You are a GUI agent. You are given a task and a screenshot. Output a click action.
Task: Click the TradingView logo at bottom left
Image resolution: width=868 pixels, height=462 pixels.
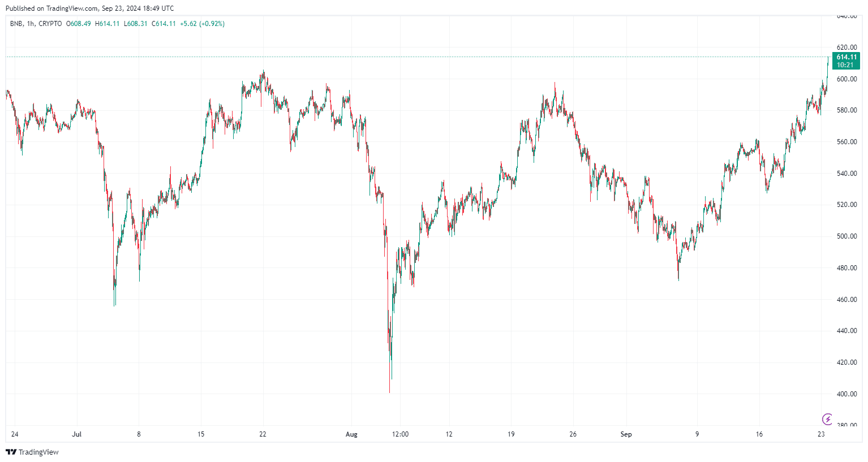(32, 452)
